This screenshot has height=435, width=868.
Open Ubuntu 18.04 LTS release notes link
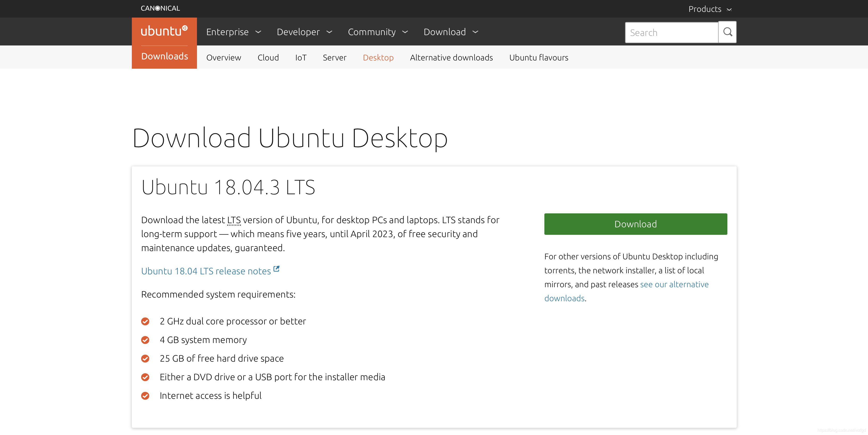(x=206, y=271)
